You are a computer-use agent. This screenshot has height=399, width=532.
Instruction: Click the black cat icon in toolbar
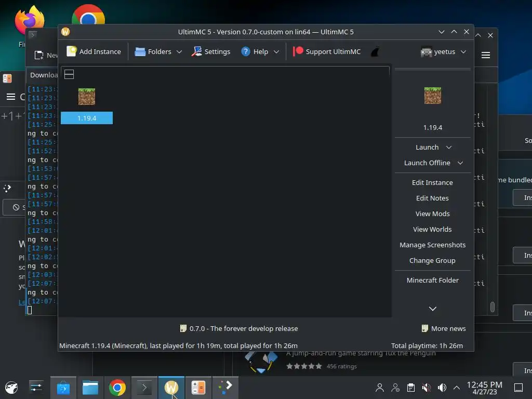pyautogui.click(x=375, y=51)
